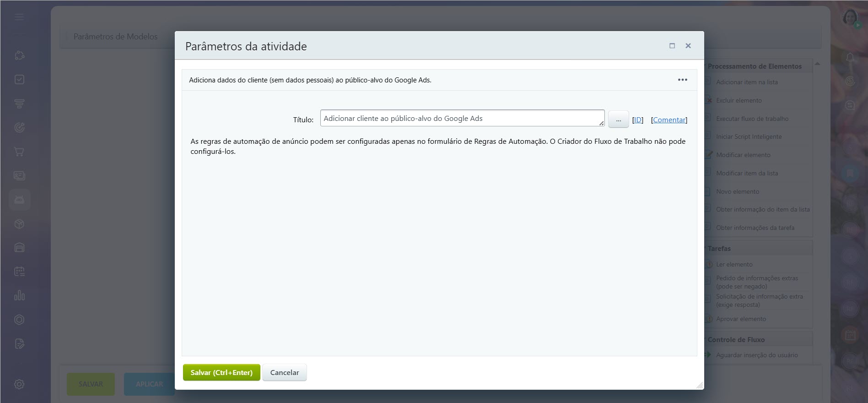Open the Tasks checkmark icon in sidebar
Image resolution: width=868 pixels, height=403 pixels.
coord(19,80)
